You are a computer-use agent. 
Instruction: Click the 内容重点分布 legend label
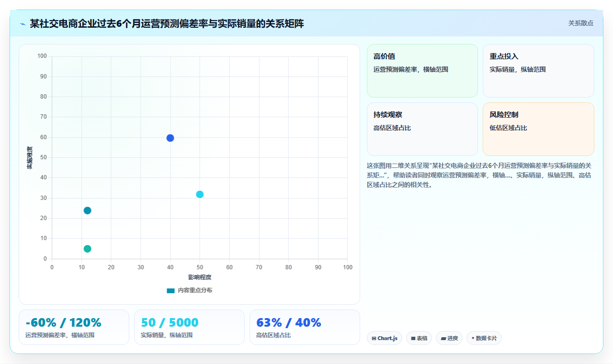tap(195, 290)
